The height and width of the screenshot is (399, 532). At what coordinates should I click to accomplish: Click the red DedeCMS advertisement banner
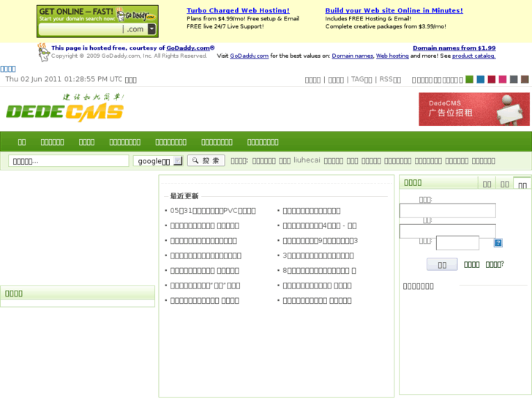pos(474,109)
